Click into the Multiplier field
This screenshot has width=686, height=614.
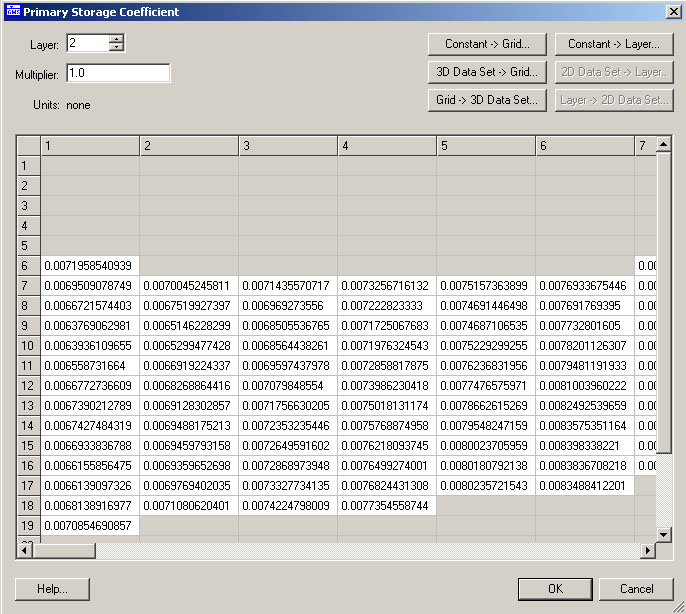[x=118, y=73]
